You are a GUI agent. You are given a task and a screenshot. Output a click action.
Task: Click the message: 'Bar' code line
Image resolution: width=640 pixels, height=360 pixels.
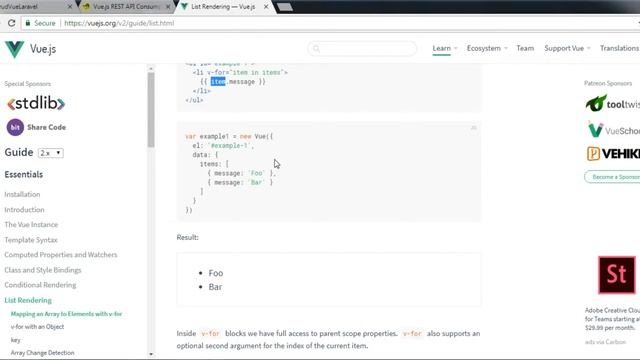240,182
